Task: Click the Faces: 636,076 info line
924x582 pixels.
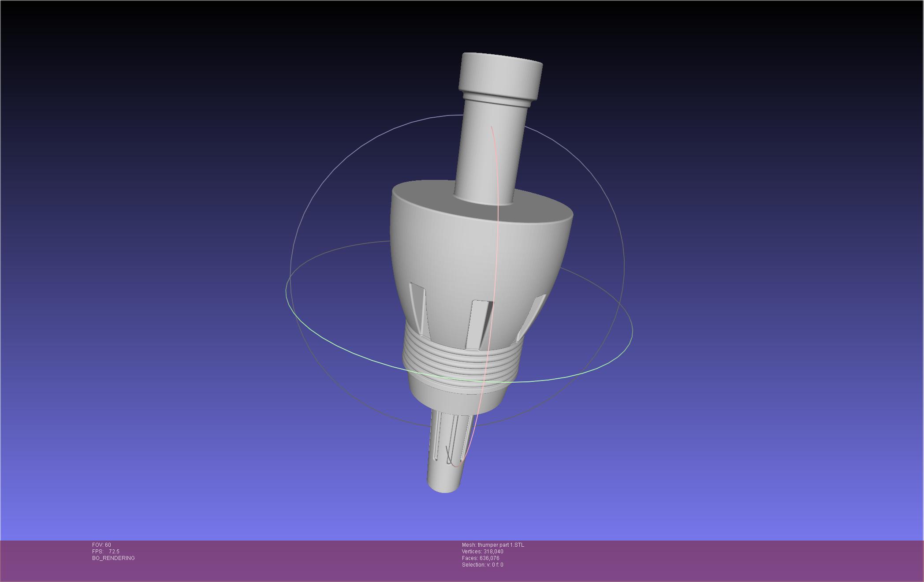Action: [481, 558]
